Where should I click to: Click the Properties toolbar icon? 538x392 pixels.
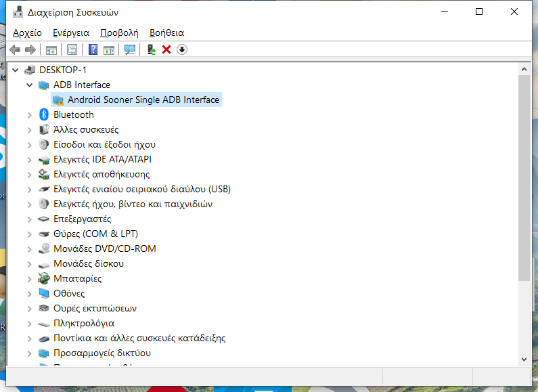point(72,49)
